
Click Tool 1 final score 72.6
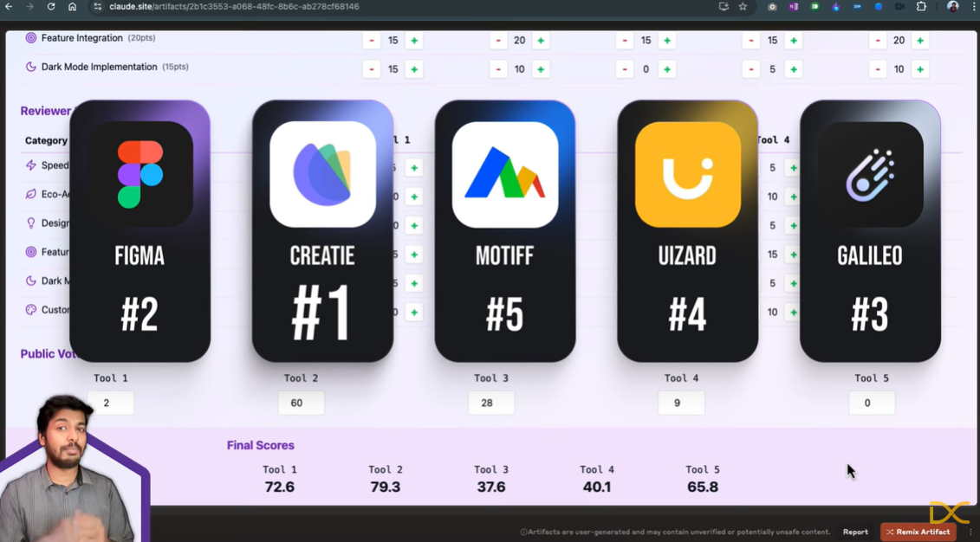[x=279, y=487]
